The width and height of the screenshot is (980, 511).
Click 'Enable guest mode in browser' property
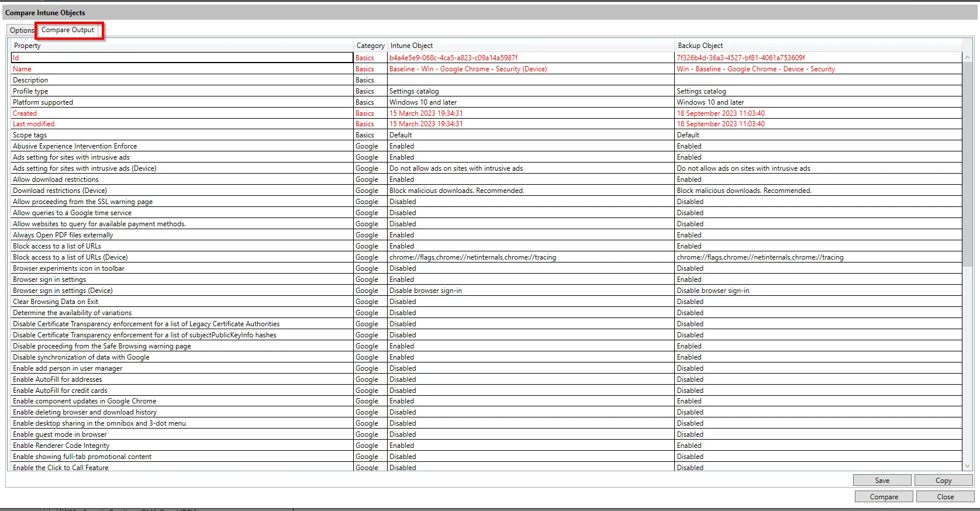[x=60, y=434]
